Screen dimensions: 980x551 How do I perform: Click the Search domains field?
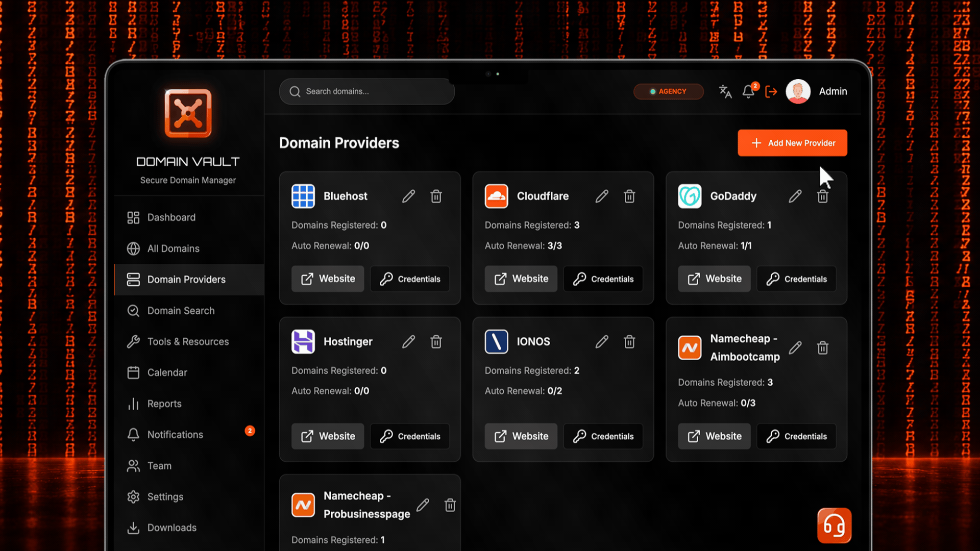[367, 92]
